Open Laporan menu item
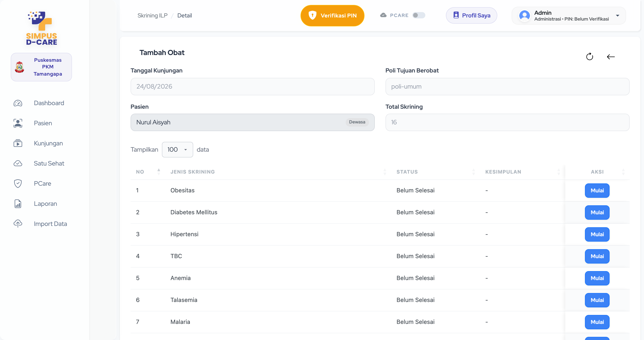 [x=45, y=204]
